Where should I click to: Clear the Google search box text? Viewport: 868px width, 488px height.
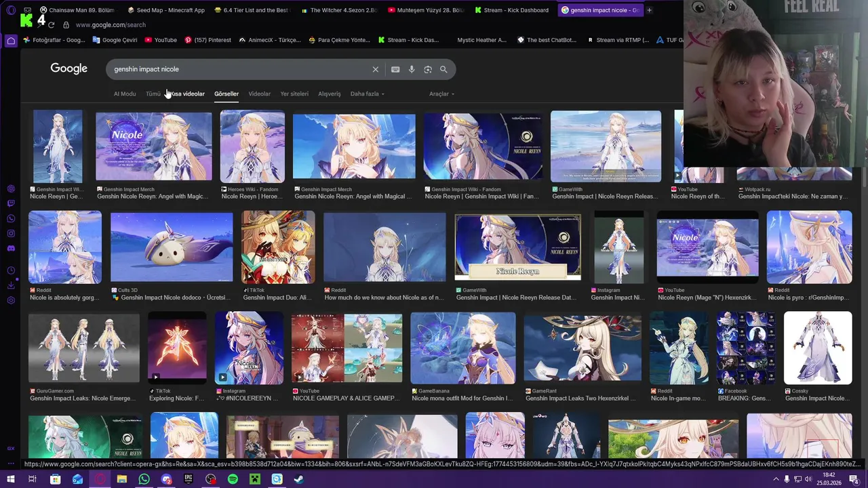375,69
